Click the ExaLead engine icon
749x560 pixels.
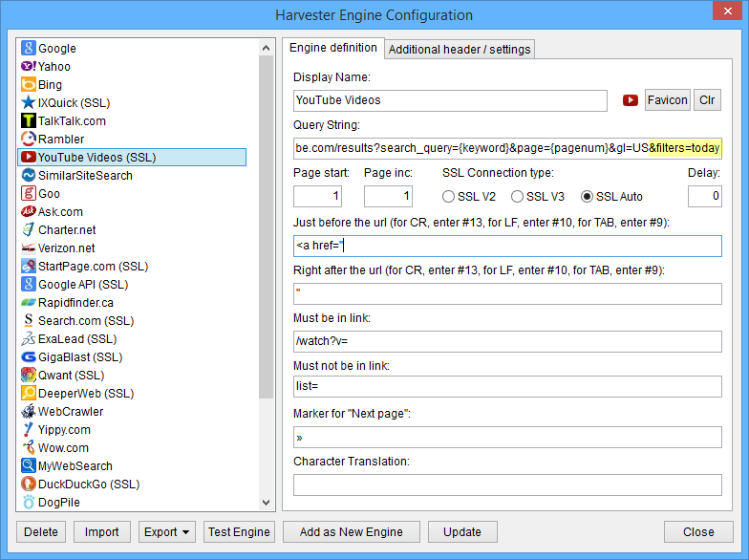(29, 338)
